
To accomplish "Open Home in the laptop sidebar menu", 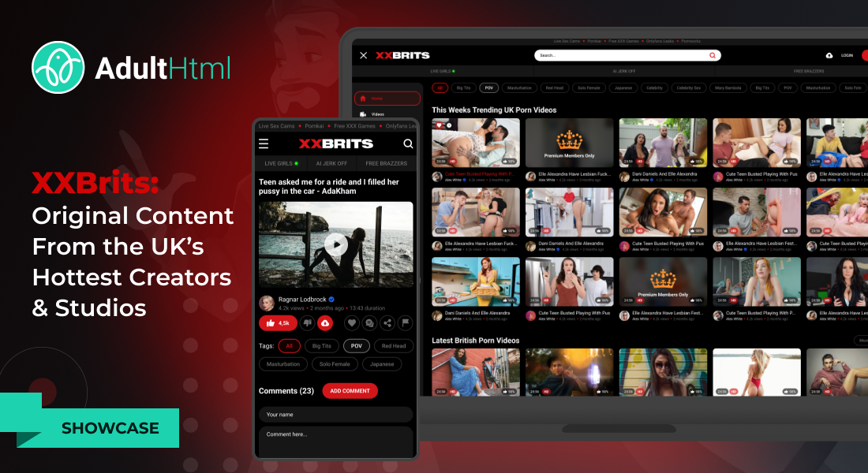I will (387, 99).
